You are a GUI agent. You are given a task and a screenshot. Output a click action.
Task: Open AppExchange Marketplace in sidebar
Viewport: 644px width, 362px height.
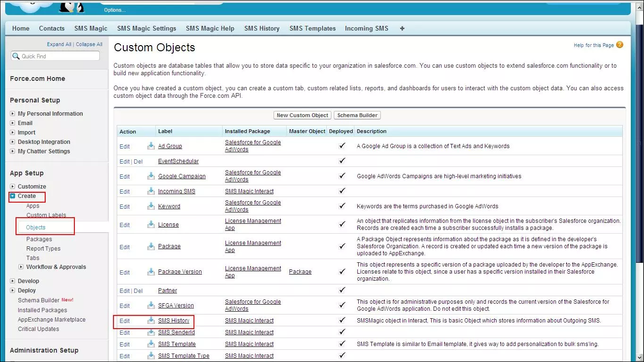[52, 319]
